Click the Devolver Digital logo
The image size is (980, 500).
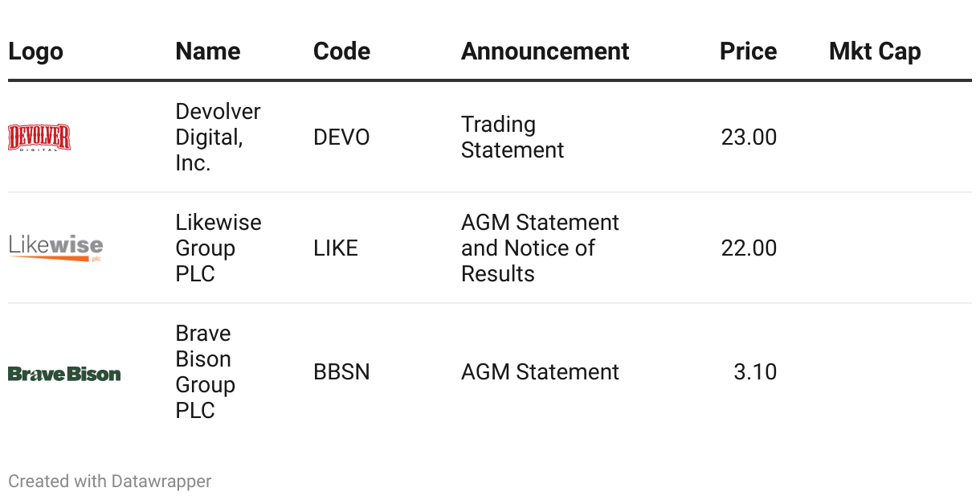pos(39,137)
